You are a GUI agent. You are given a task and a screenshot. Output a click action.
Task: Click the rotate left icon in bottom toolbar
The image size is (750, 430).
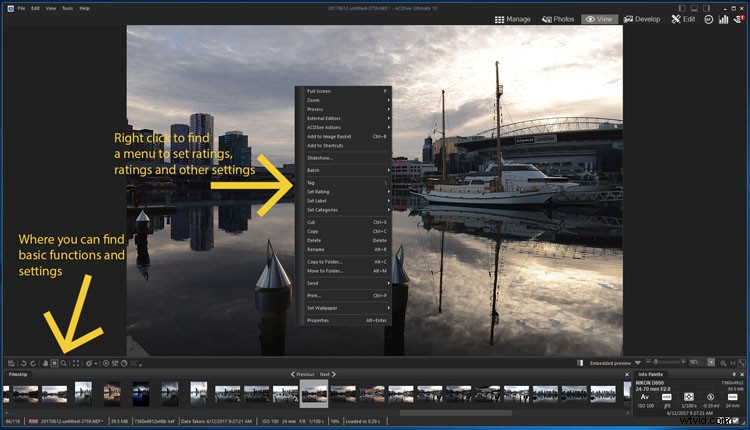[x=23, y=364]
